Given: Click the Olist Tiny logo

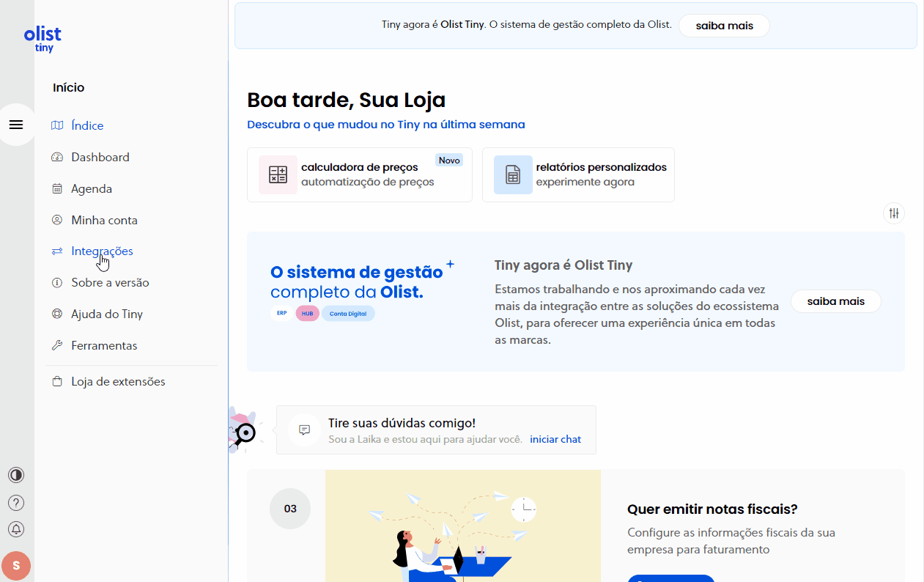Looking at the screenshot, I should [x=42, y=39].
